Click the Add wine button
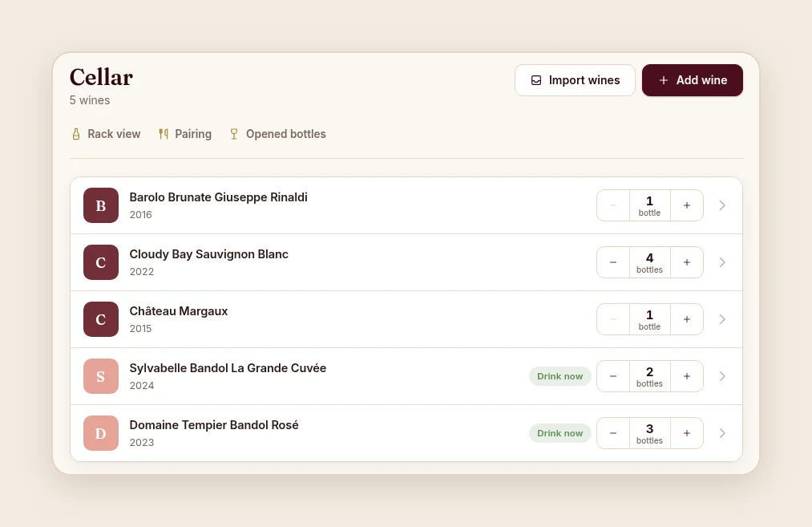 [x=693, y=80]
